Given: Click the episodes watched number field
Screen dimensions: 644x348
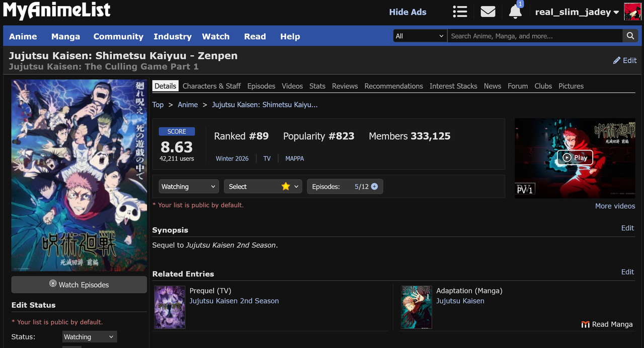Looking at the screenshot, I should [356, 186].
